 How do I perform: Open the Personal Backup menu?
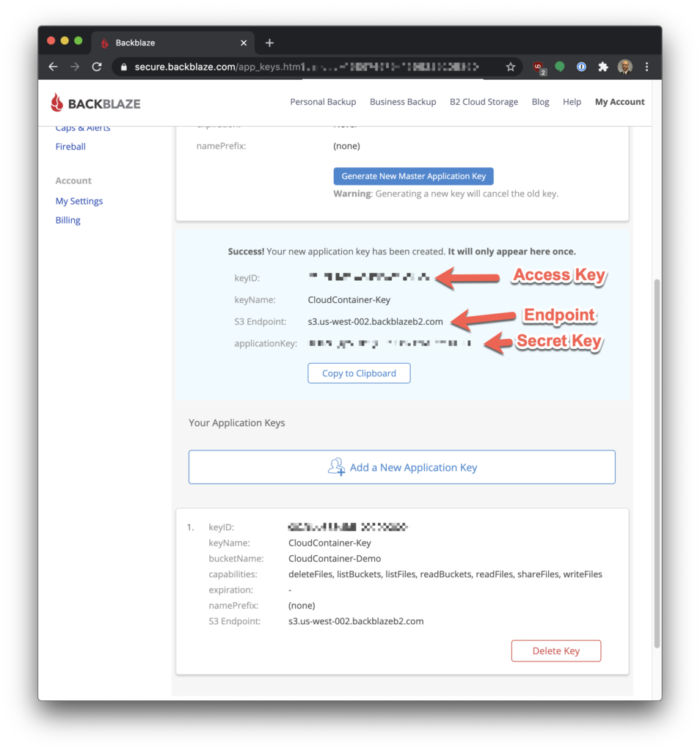pyautogui.click(x=323, y=102)
